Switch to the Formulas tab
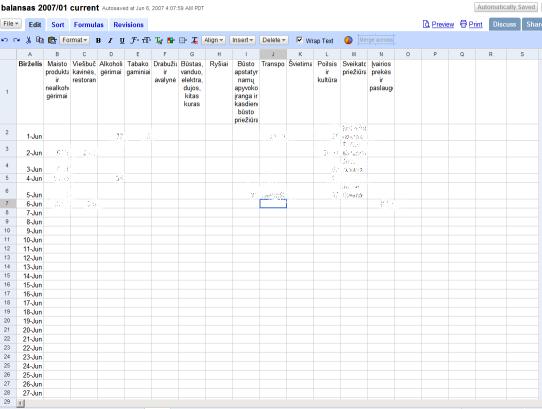Image resolution: width=542 pixels, height=409 pixels. click(88, 25)
